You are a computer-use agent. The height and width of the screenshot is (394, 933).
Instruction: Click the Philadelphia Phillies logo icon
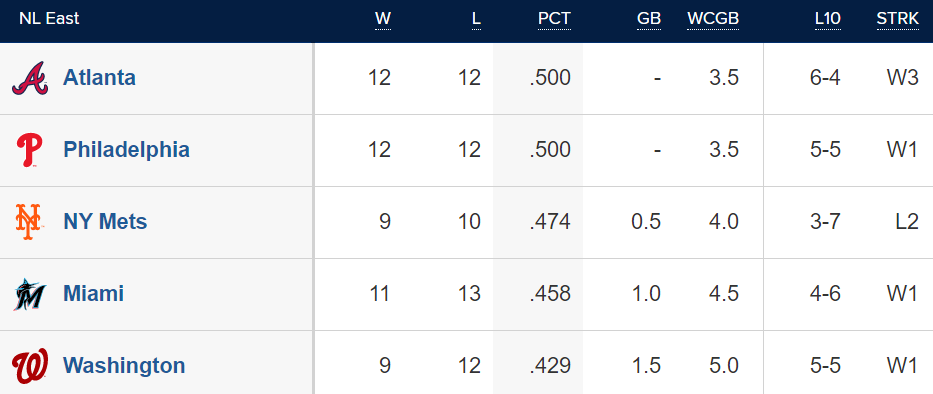(x=29, y=150)
